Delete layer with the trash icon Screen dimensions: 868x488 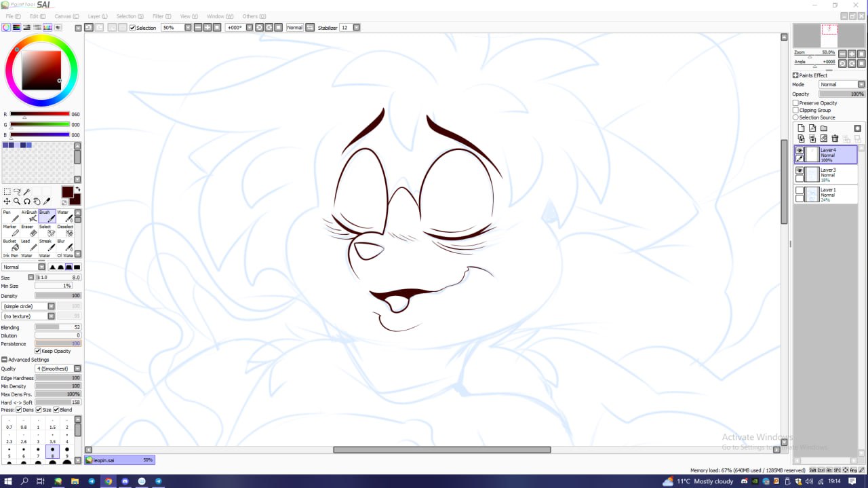click(x=835, y=138)
